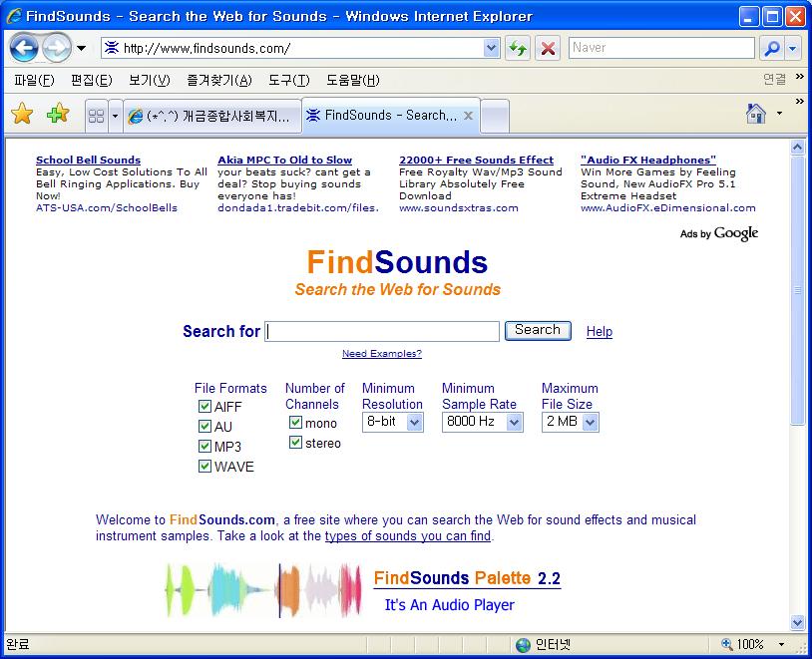This screenshot has width=812, height=659.
Task: Click the page scrollbar up arrow
Action: click(x=797, y=148)
